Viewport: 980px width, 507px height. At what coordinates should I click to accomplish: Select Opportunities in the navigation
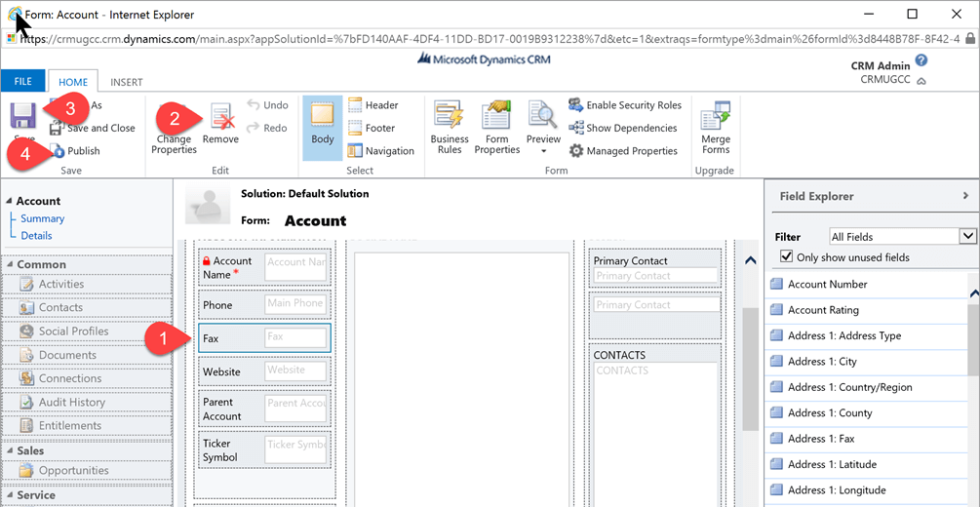click(88, 470)
